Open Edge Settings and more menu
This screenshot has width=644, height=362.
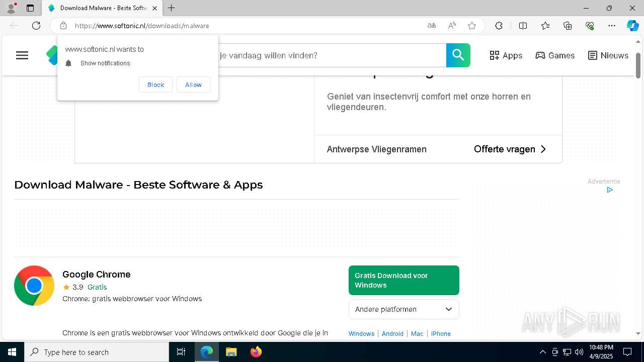coord(612,26)
